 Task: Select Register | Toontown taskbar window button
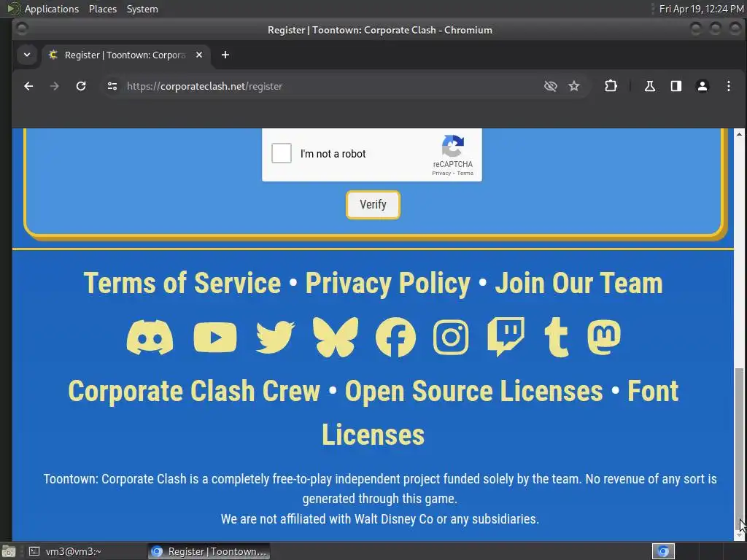[x=209, y=551]
